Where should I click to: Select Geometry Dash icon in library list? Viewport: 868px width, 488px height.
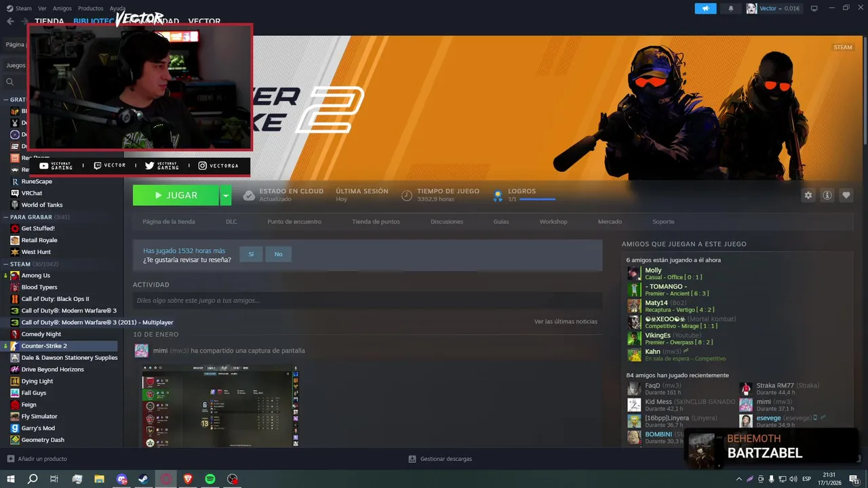click(15, 440)
